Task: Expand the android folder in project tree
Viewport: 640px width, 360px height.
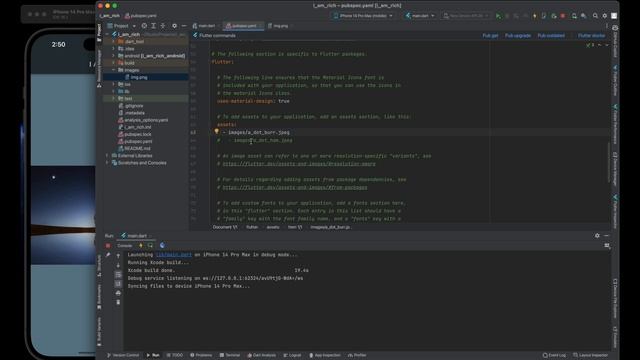Action: 113,56
